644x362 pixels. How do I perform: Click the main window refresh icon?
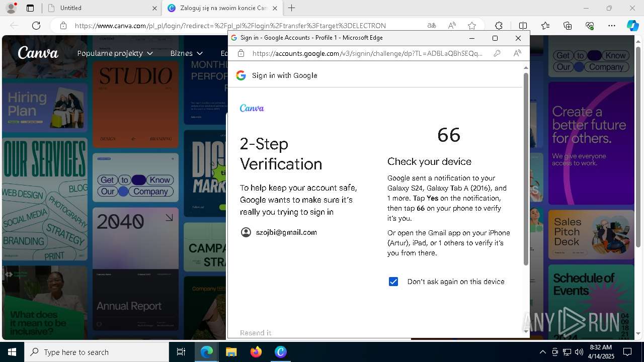36,26
